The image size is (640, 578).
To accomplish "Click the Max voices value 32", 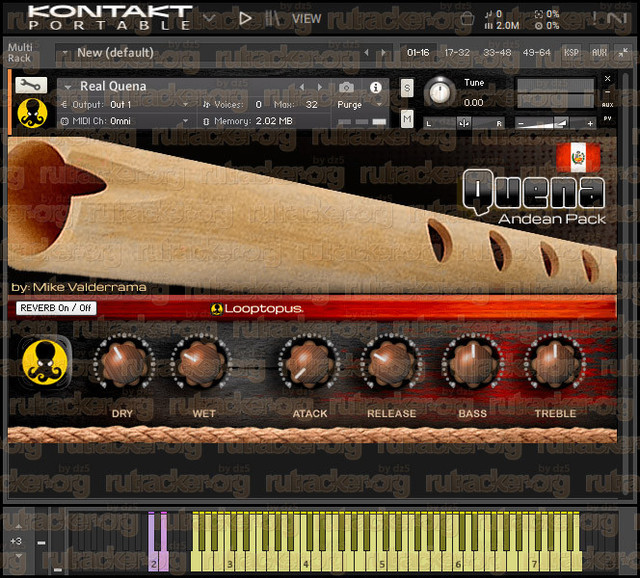I will click(312, 105).
